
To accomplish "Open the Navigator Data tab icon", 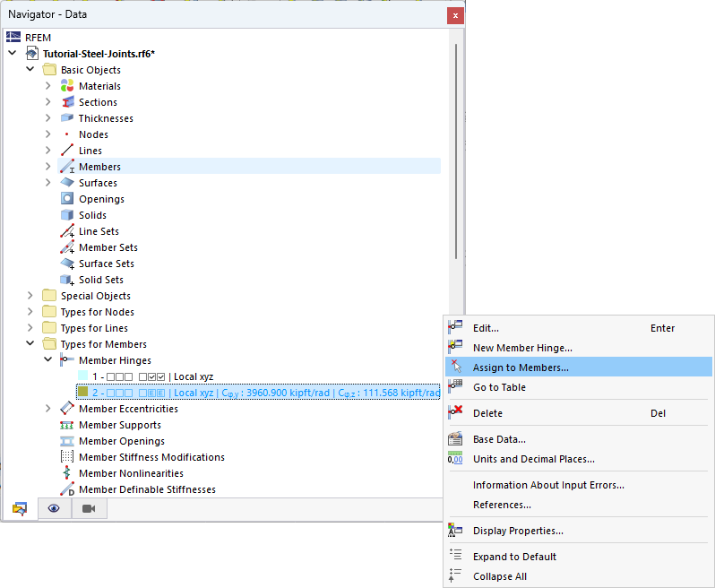I will tap(20, 508).
